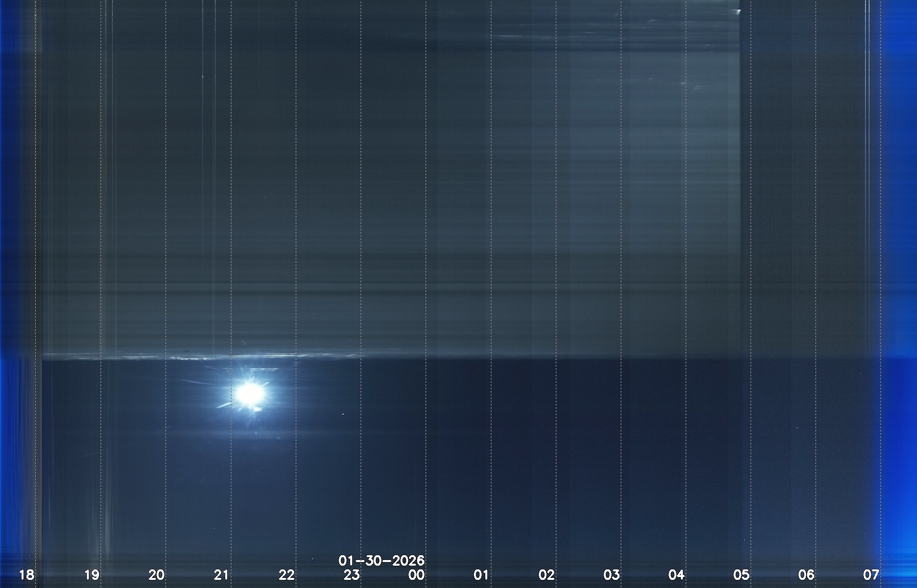Click the bright blue dusk band at left edge
Viewport: 917px width, 588px height.
(x=16, y=284)
